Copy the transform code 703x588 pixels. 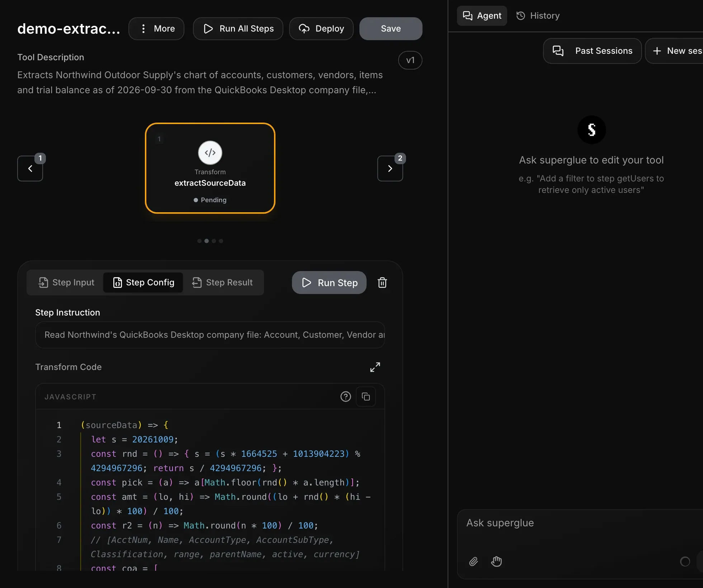[366, 397]
